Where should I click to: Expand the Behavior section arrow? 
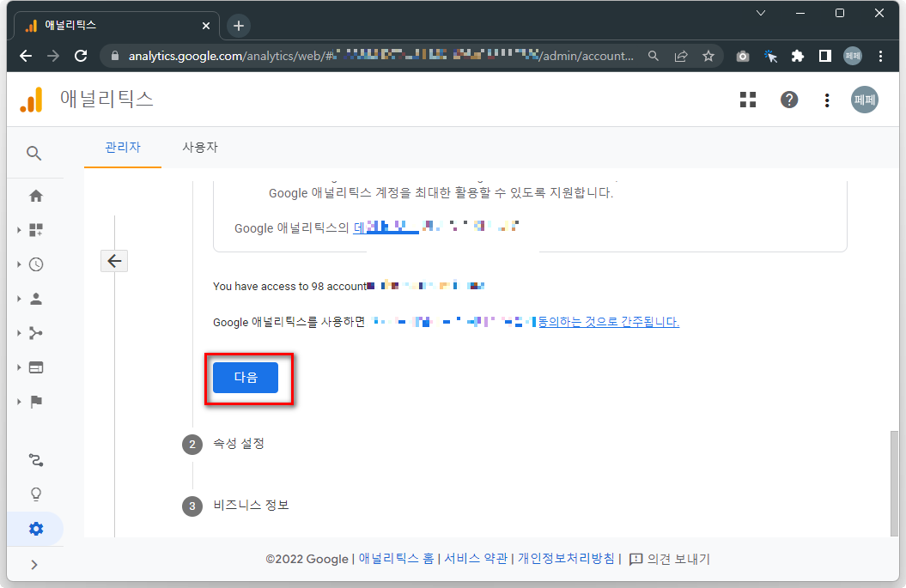(19, 367)
